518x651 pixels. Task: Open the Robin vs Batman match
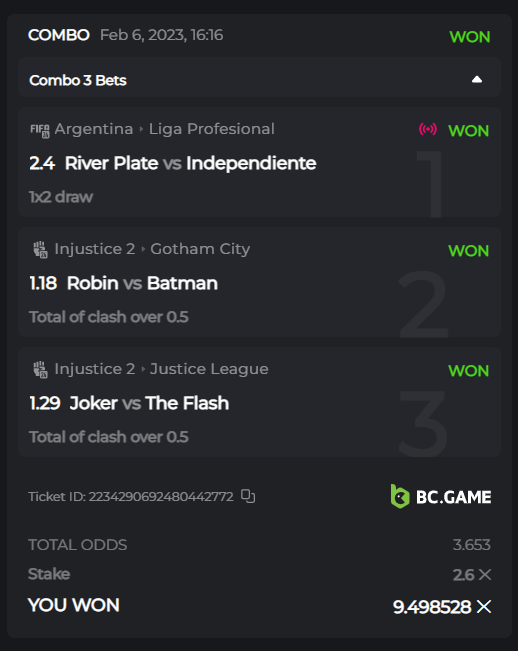(142, 283)
